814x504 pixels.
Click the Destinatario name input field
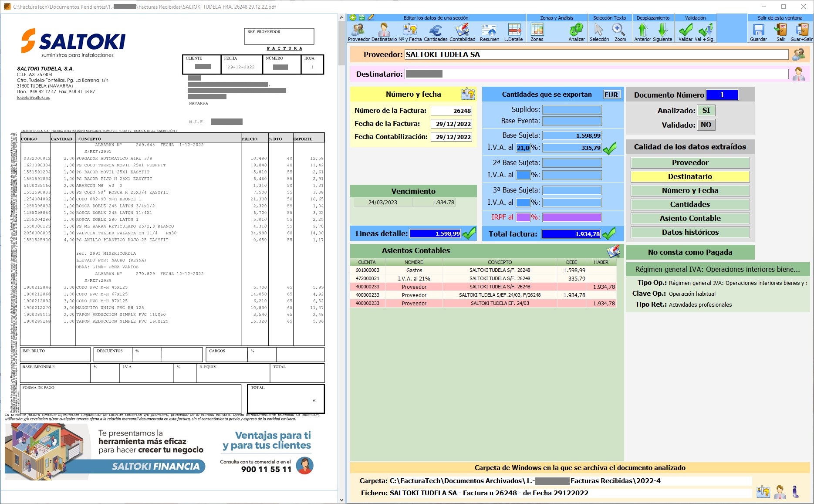pyautogui.click(x=596, y=74)
